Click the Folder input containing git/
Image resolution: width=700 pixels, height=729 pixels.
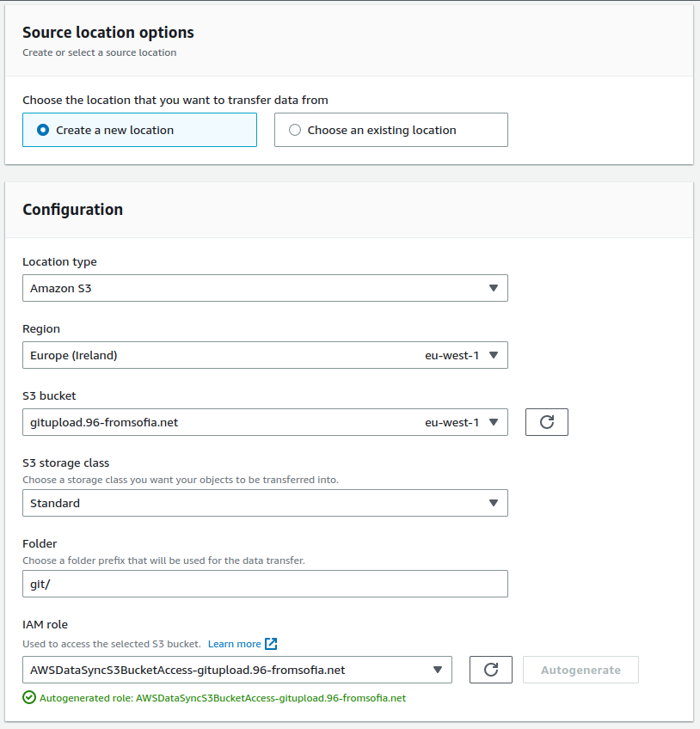(x=265, y=584)
